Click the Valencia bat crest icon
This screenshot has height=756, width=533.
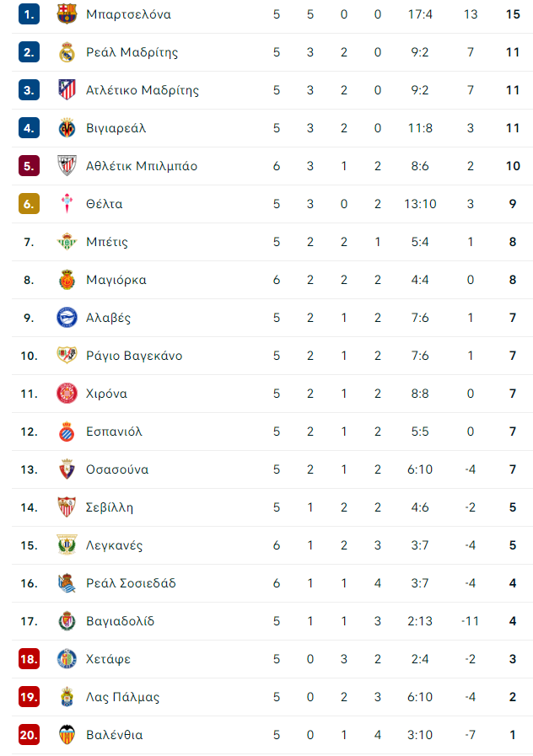tap(67, 735)
